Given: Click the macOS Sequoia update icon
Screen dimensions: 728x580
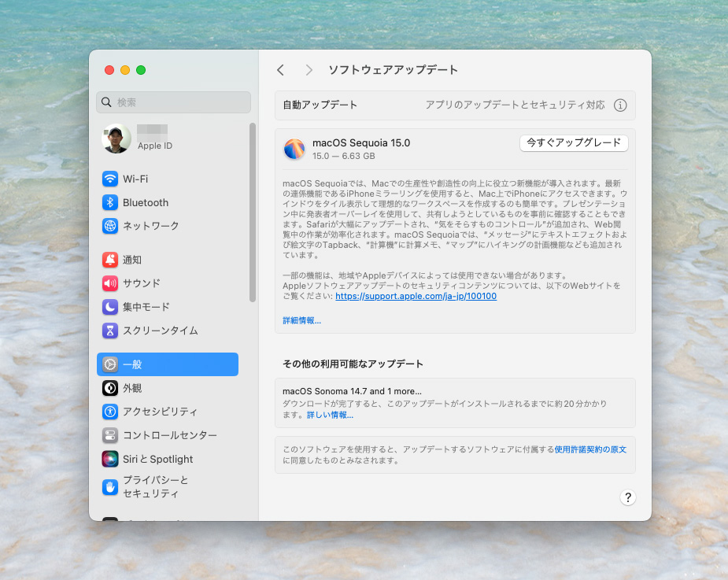Looking at the screenshot, I should (x=294, y=149).
